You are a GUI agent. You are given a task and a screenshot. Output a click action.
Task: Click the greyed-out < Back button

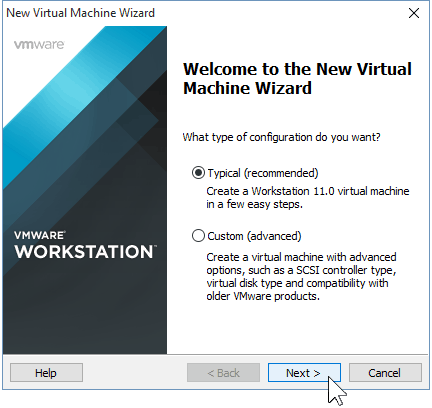223,373
